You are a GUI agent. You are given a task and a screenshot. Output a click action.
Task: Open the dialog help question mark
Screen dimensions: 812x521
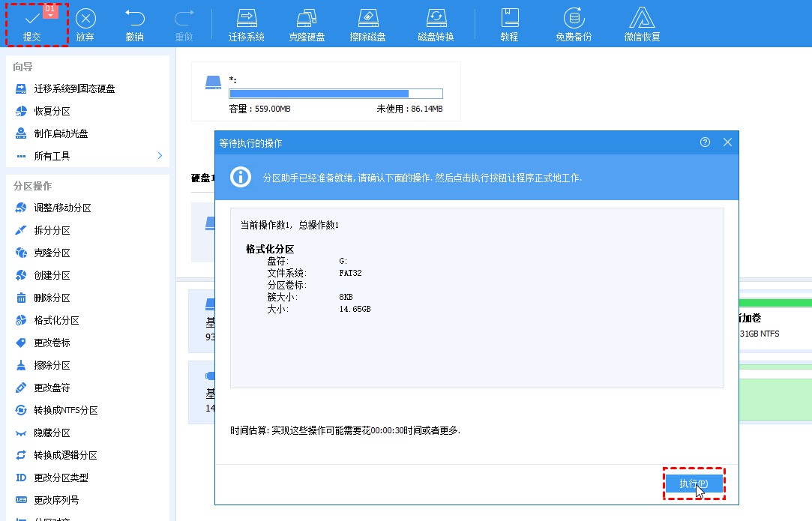pos(703,142)
